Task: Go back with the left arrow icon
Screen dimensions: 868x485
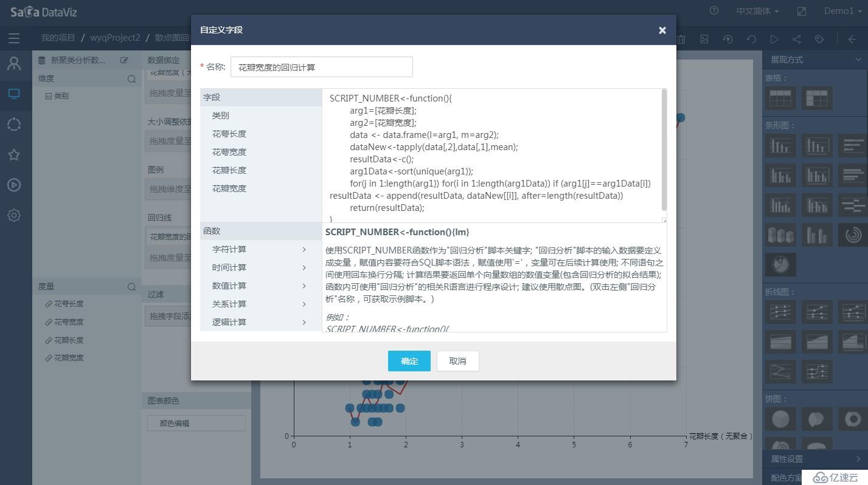Action: tap(852, 39)
